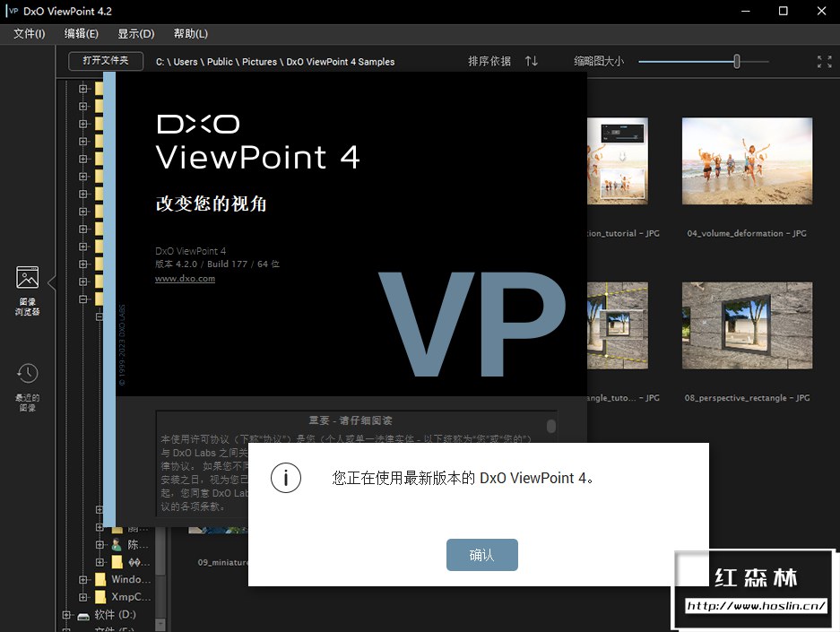This screenshot has height=632, width=840.
Task: Go to Users in the path breadcrumb
Action: point(186,62)
